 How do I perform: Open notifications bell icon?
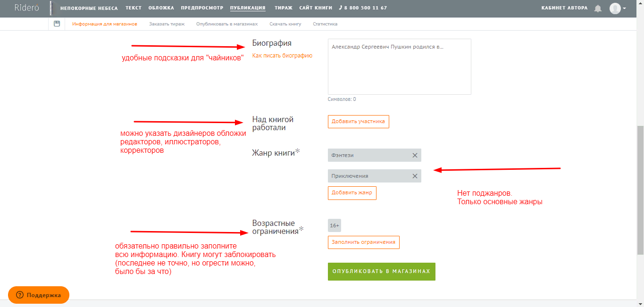[x=598, y=8]
